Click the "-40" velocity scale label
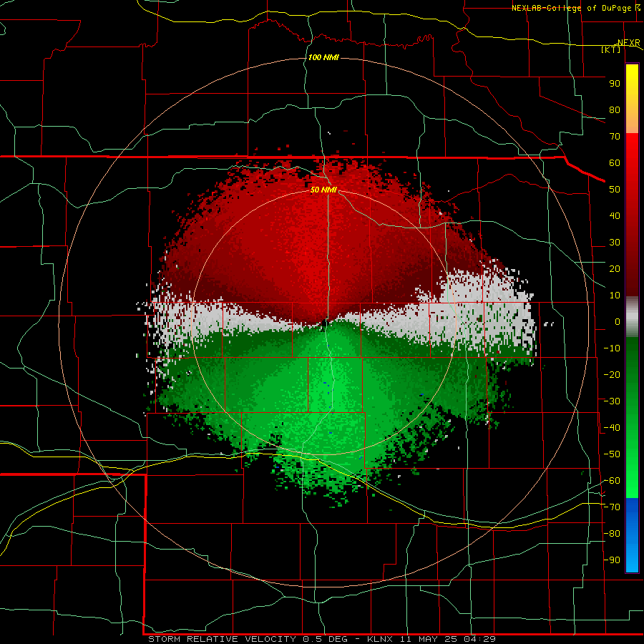Viewport: 644px width, 644px height. click(x=612, y=428)
